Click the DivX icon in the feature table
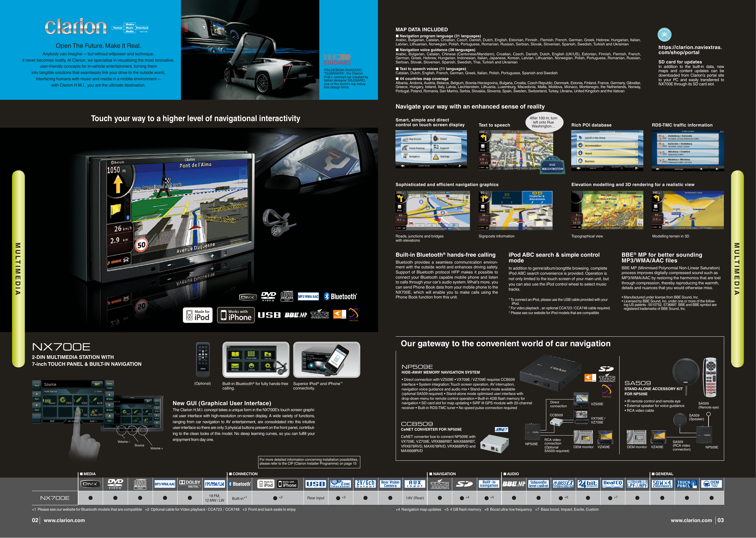The height and width of the screenshot is (538, 756). point(90,484)
